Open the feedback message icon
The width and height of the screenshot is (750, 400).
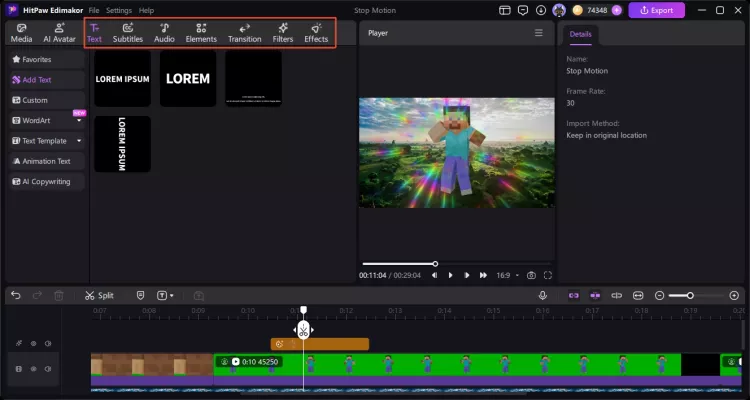point(523,10)
